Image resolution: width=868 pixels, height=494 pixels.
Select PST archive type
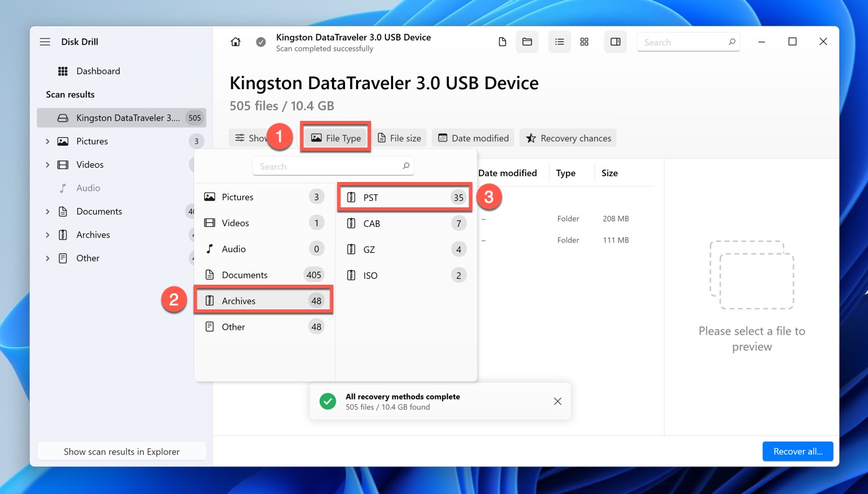click(x=405, y=198)
